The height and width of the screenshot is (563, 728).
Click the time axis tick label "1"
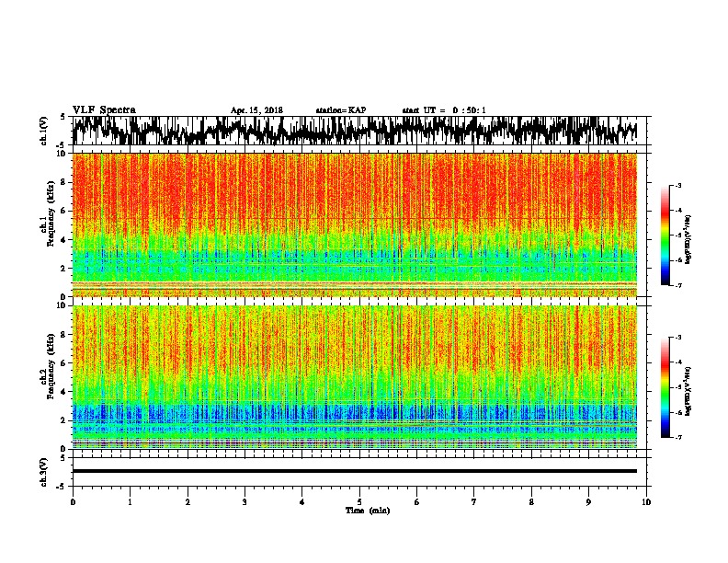pos(130,502)
